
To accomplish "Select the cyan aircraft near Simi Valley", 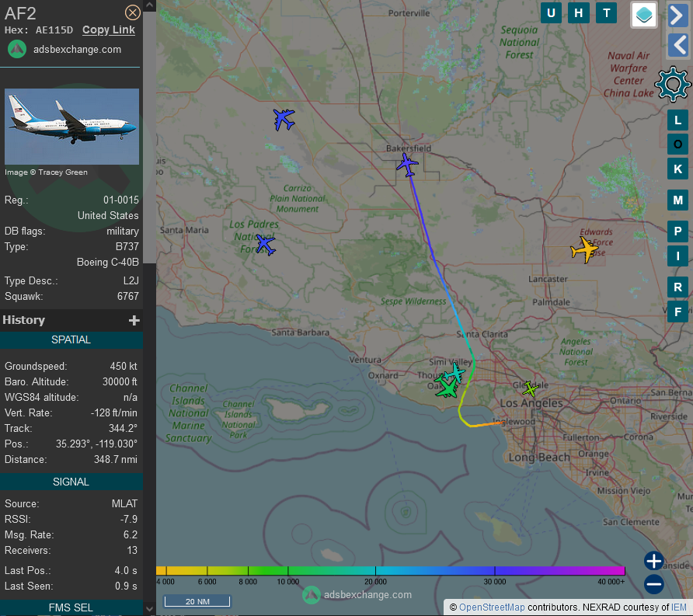I will click(x=454, y=373).
